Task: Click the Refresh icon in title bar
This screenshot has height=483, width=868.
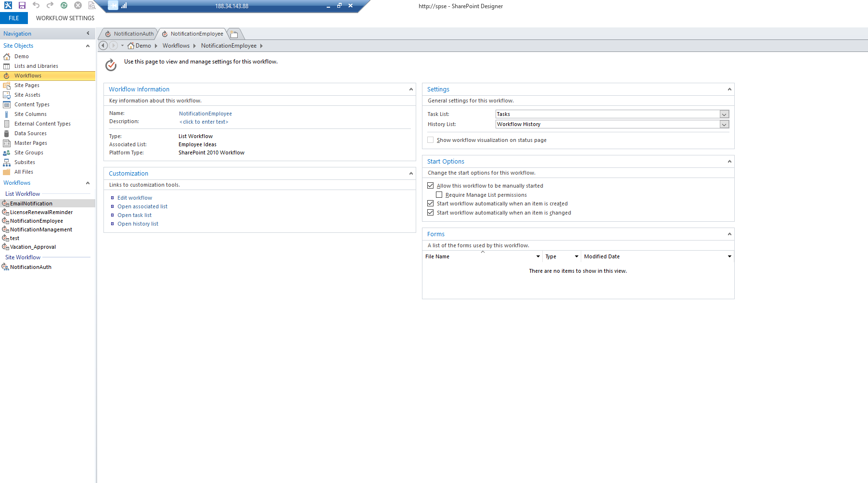Action: pos(64,5)
